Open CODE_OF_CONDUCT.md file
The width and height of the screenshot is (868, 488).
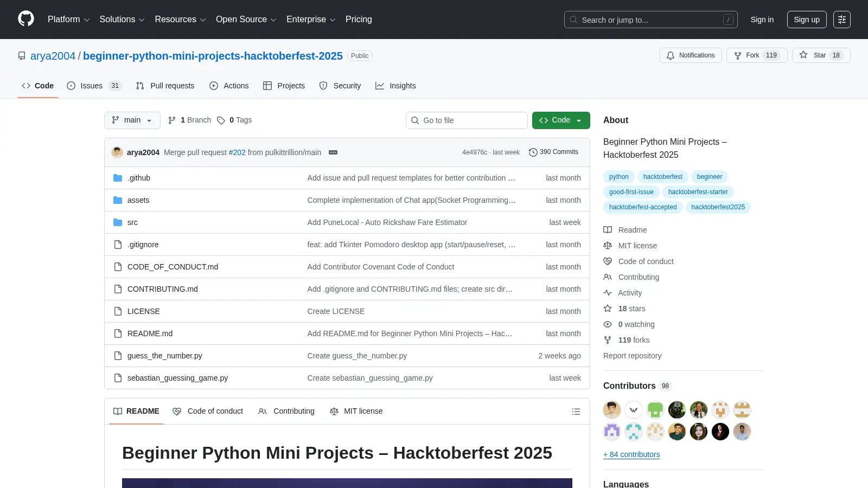[173, 267]
